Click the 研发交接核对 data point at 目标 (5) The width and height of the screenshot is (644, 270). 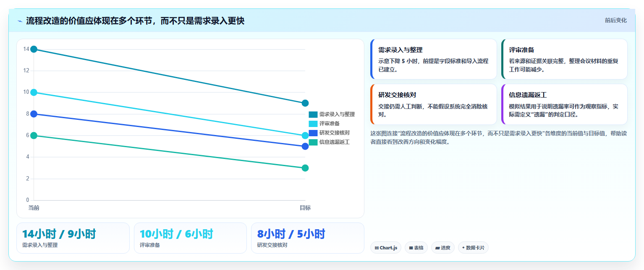click(305, 146)
